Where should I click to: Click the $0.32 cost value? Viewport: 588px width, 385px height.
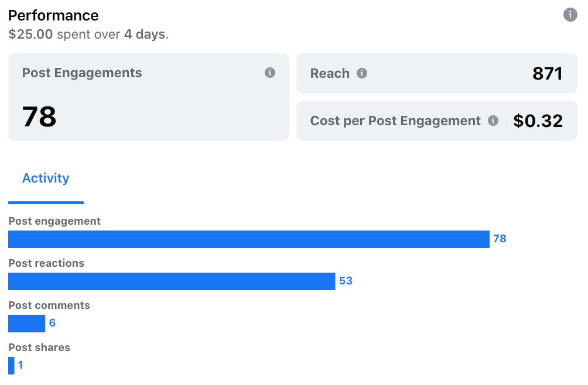tap(538, 121)
